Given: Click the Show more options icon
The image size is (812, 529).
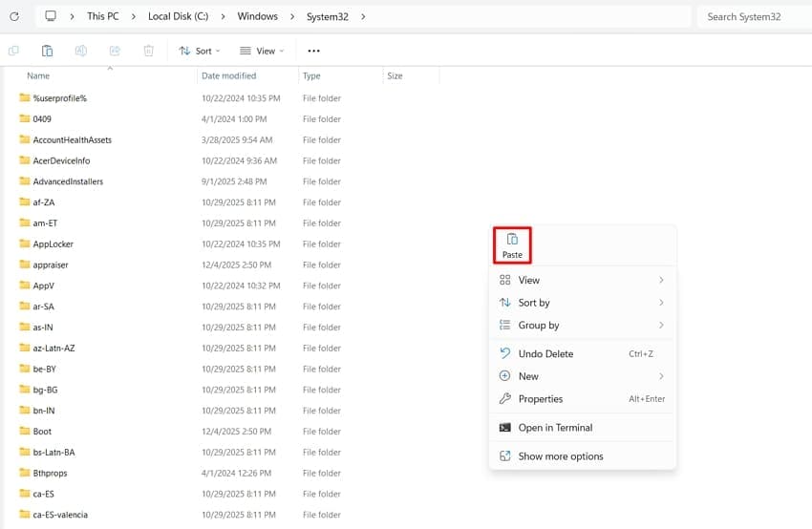Looking at the screenshot, I should 505,456.
